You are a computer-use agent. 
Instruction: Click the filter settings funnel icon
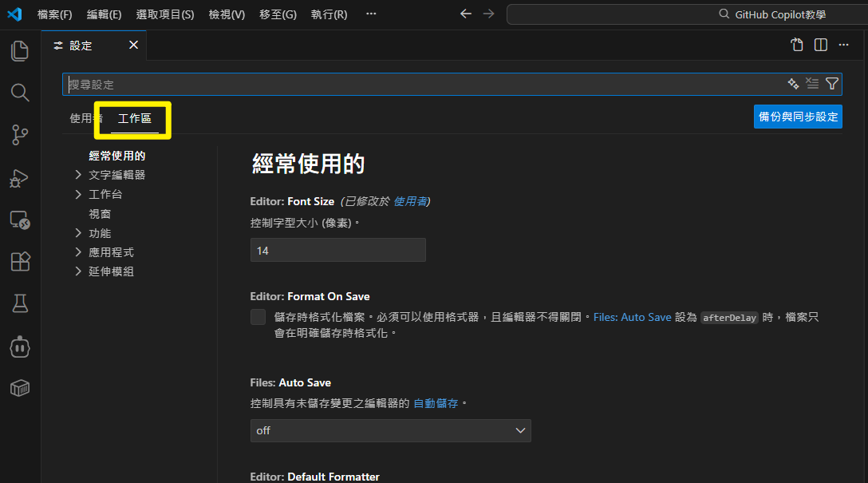pos(832,84)
